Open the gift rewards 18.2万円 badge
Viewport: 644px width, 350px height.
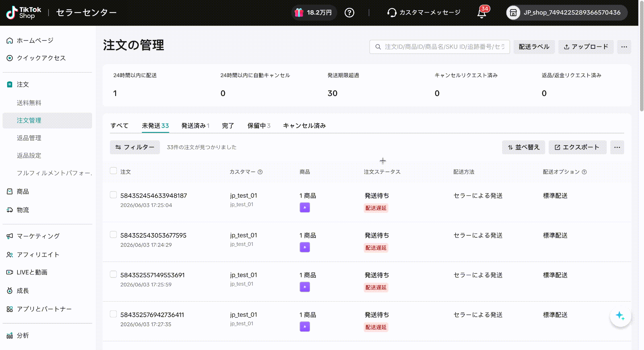pyautogui.click(x=313, y=13)
